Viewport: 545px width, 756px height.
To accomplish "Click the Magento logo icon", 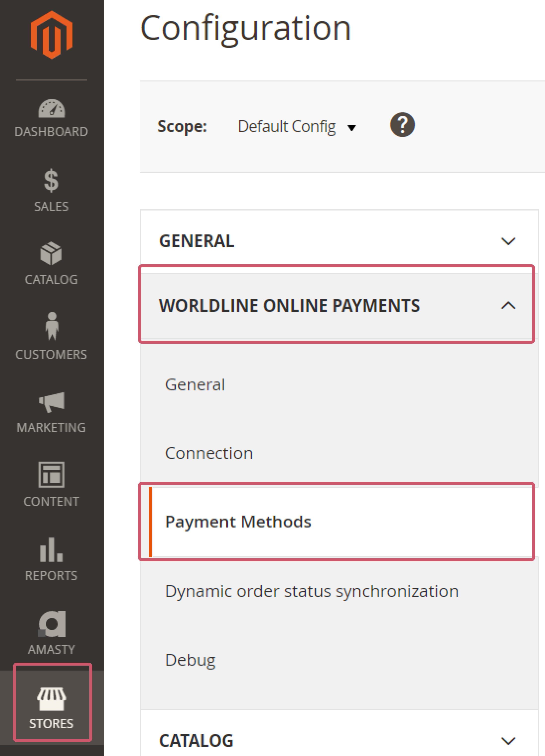I will (x=51, y=35).
